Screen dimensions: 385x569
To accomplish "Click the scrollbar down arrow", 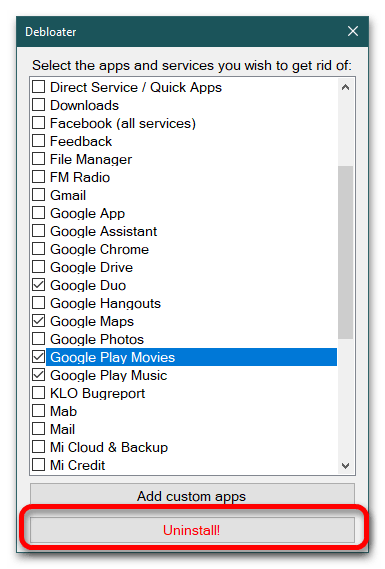I will 345,465.
